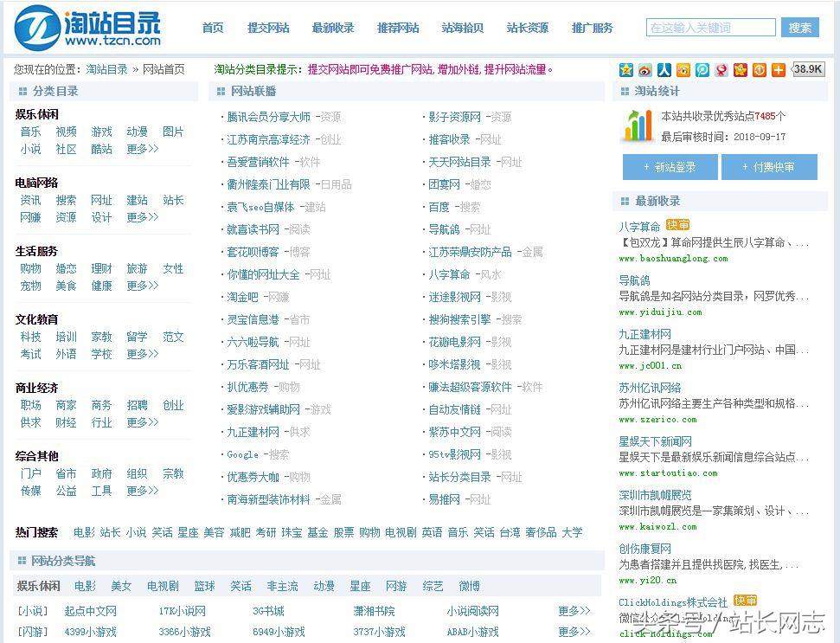Open the 政府 category under 综合其他
Image resolution: width=840 pixels, height=643 pixels.
pyautogui.click(x=102, y=473)
